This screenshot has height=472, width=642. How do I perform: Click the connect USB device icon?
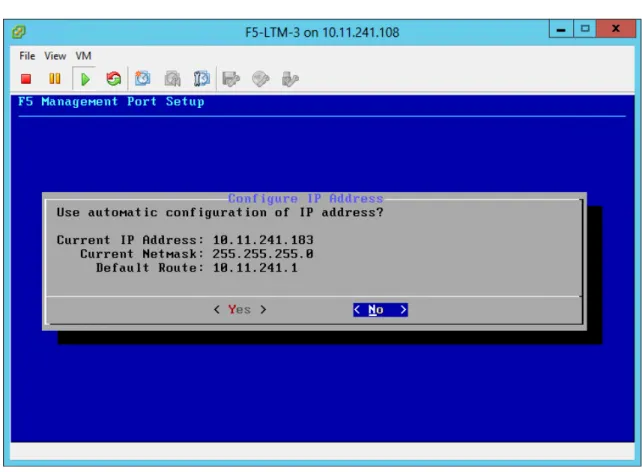tap(290, 79)
